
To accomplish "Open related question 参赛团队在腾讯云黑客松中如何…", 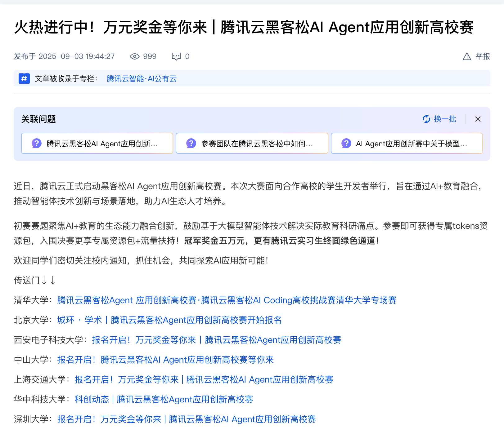I will point(252,143).
